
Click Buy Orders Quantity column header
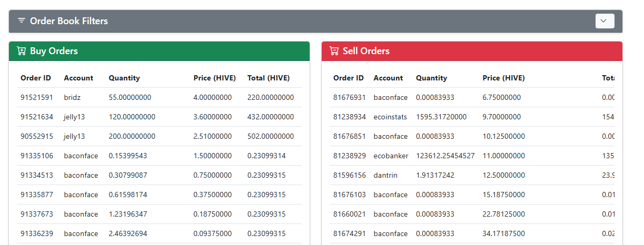(x=124, y=78)
